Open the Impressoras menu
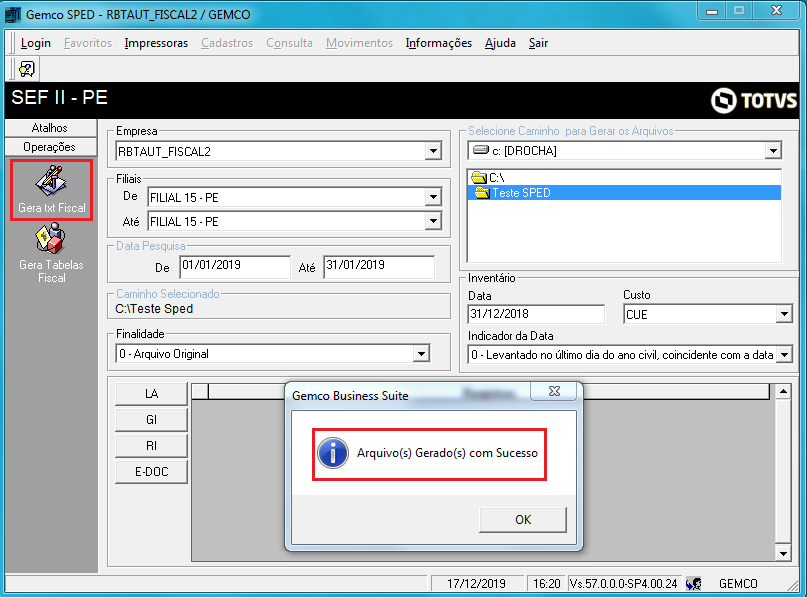 coord(156,43)
